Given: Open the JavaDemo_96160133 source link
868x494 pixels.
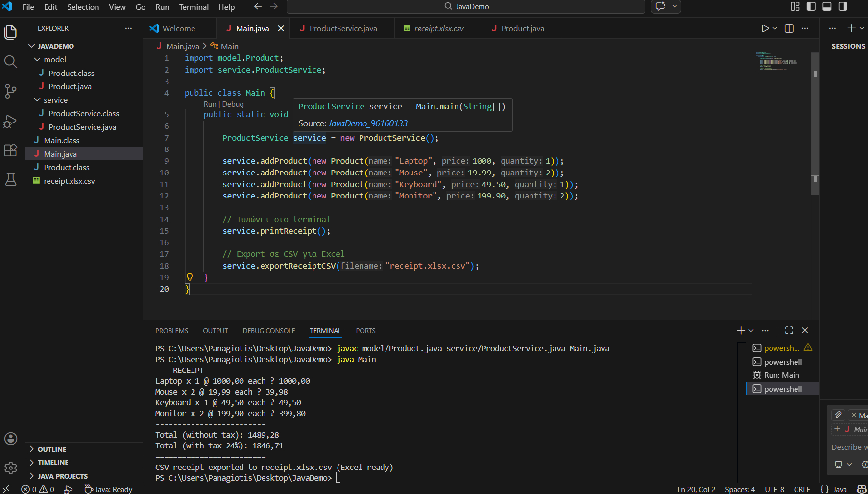Looking at the screenshot, I should tap(368, 123).
